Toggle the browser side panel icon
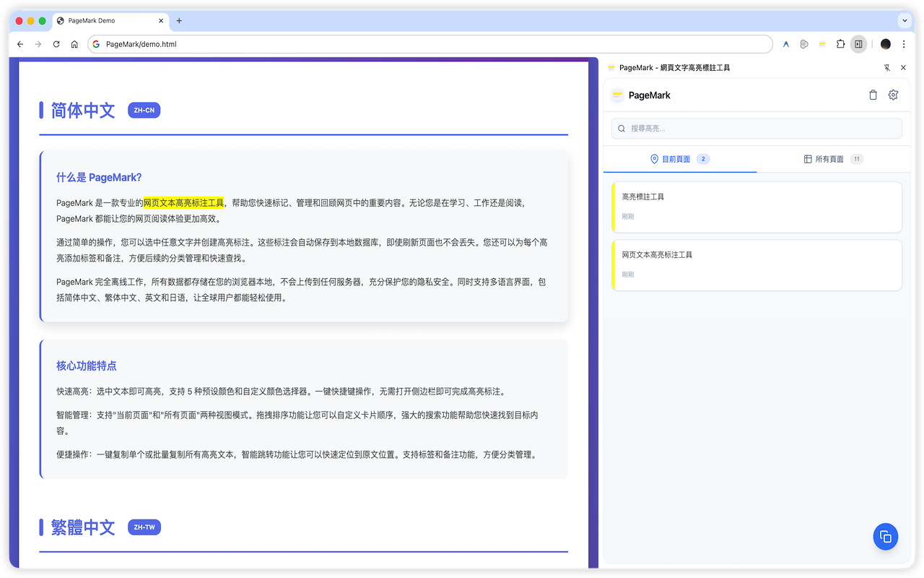The height and width of the screenshot is (578, 924). point(858,44)
